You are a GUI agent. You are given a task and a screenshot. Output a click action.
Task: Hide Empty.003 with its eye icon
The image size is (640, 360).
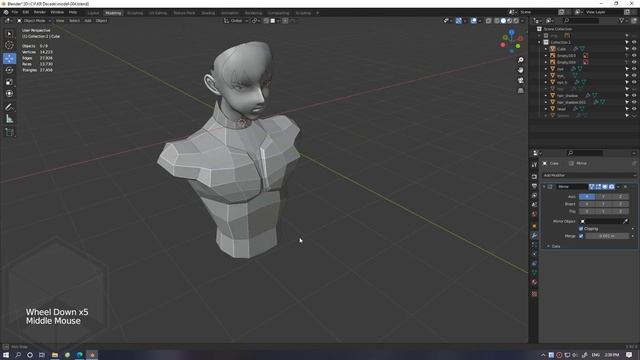click(x=634, y=56)
